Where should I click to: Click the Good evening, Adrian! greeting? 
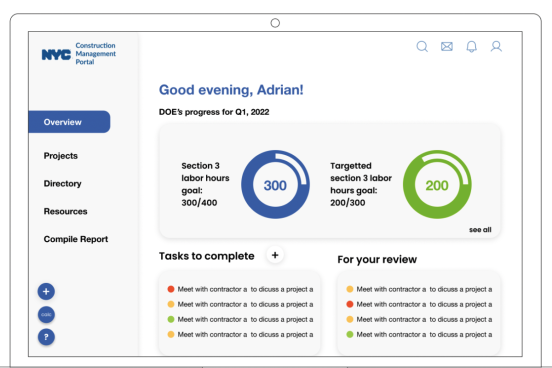pos(231,90)
